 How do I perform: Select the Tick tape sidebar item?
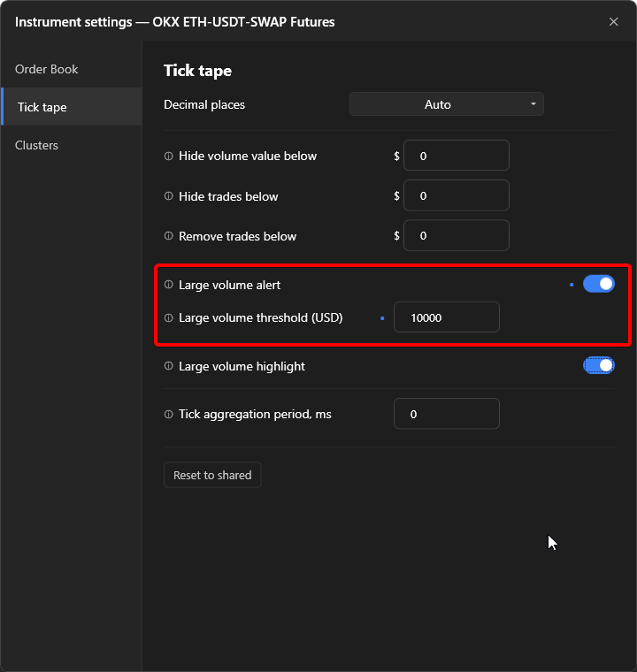[71, 107]
